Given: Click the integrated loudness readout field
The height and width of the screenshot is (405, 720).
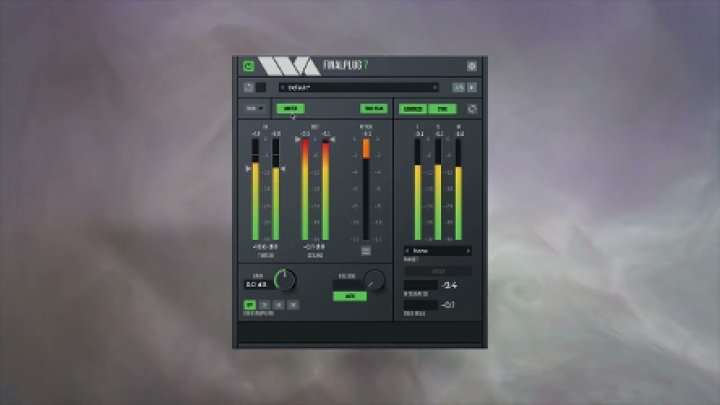Looking at the screenshot, I should click(x=421, y=285).
